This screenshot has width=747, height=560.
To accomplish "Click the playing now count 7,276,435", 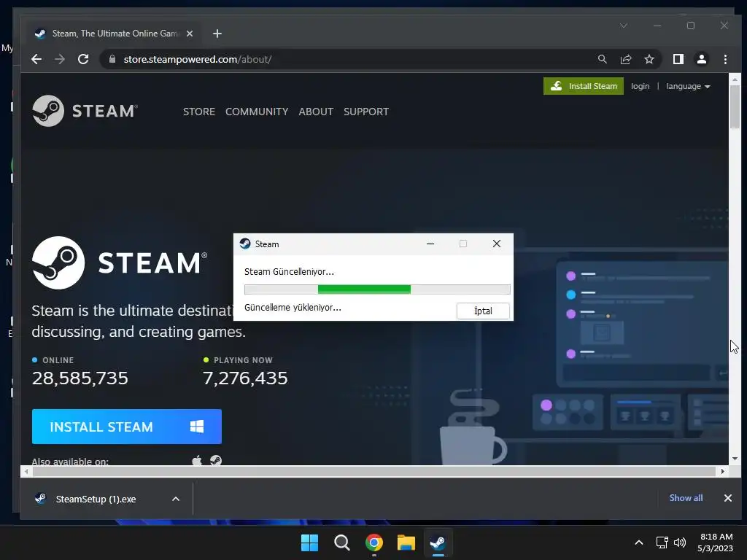I will pos(245,378).
